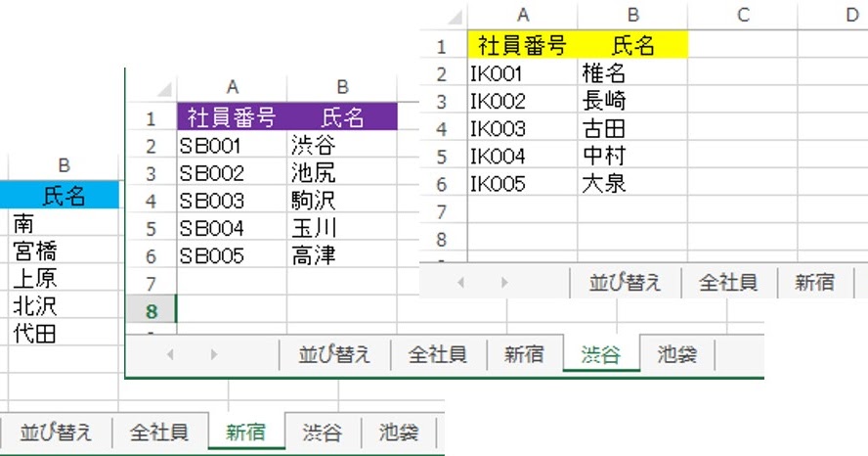The image size is (868, 456).
Task: Click 並び替え tab in the left window
Action: [57, 432]
